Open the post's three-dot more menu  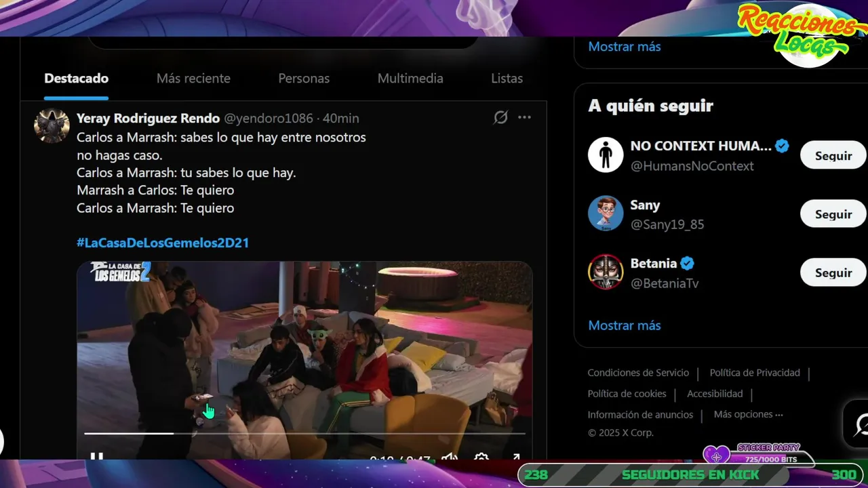pos(524,117)
